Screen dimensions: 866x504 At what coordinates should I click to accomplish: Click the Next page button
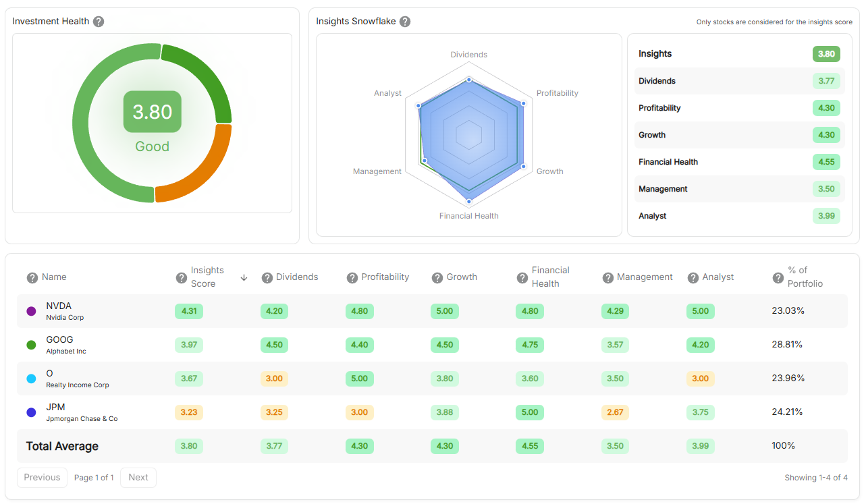point(138,477)
